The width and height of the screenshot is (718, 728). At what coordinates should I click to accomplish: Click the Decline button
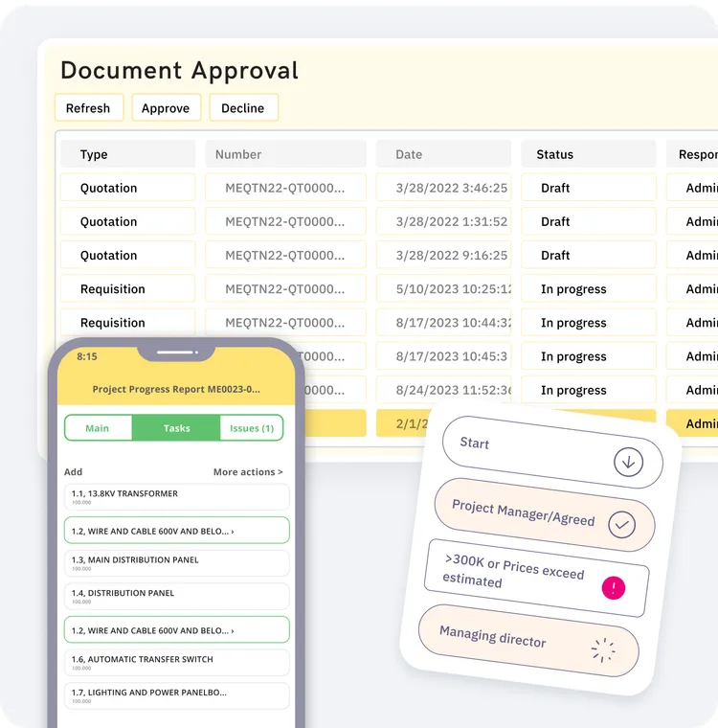pyautogui.click(x=243, y=107)
